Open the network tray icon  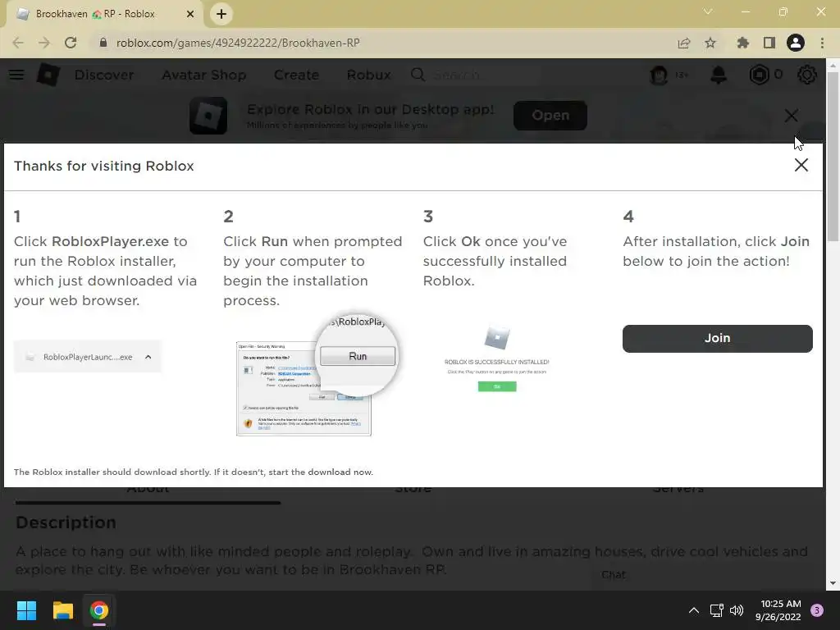716,610
